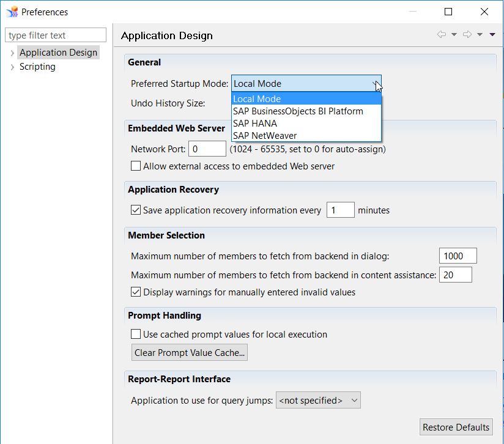Choose SAP BusinessObjects BI Platform option
The image size is (504, 444).
pos(306,111)
